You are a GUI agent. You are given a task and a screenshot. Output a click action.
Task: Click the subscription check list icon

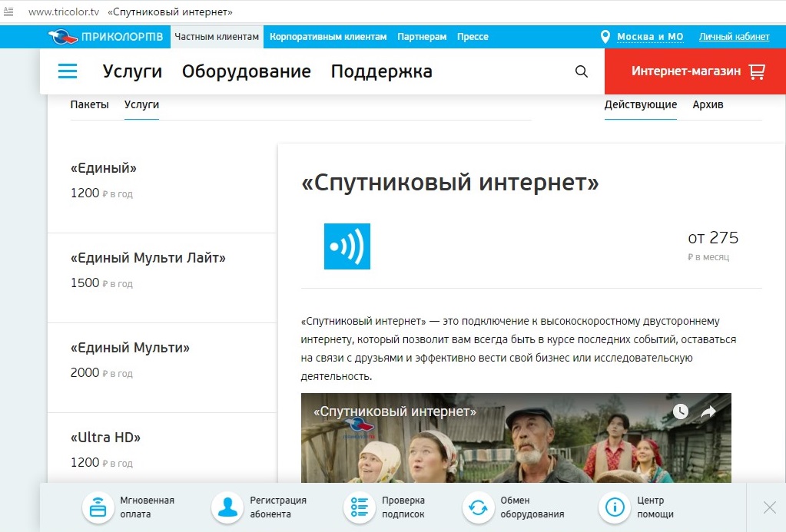pos(360,507)
